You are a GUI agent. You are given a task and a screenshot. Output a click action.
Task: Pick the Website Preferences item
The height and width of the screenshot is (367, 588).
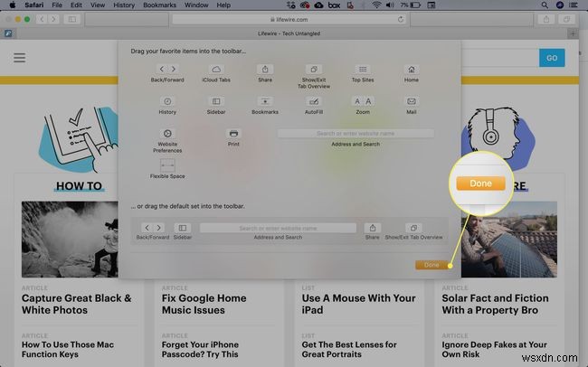point(167,141)
